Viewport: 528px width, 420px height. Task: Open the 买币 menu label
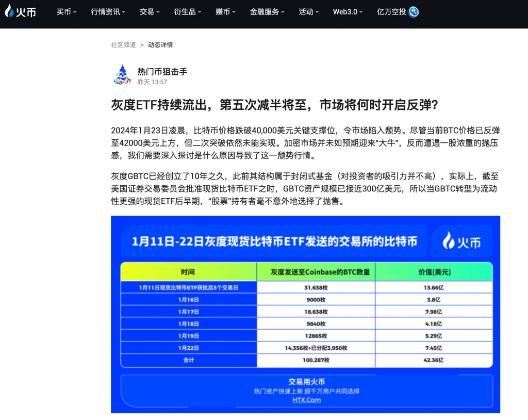[x=63, y=12]
